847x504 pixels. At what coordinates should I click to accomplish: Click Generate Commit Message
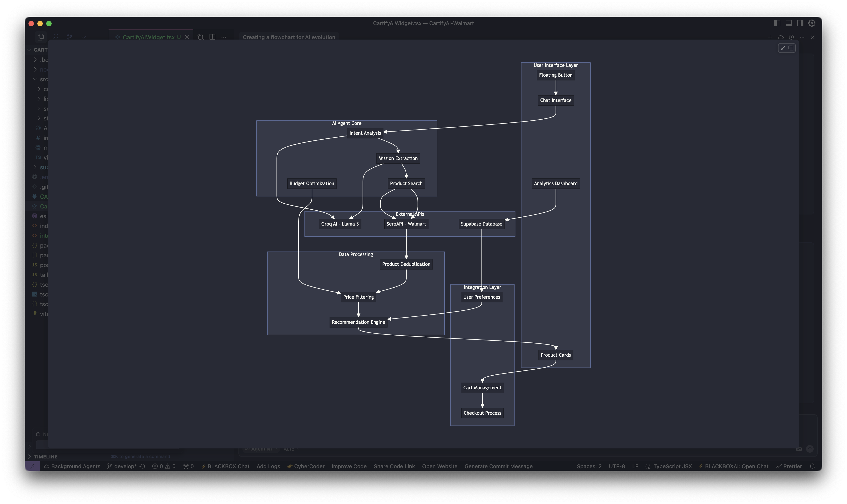tap(498, 466)
